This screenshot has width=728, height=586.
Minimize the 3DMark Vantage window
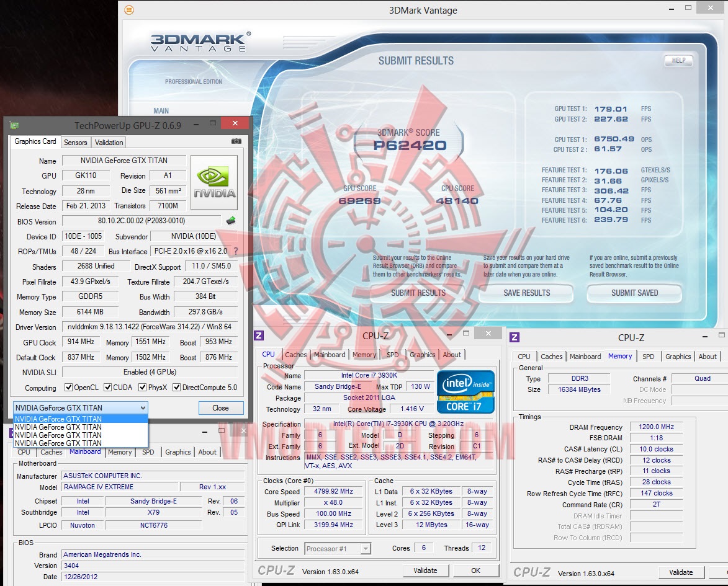[x=672, y=9]
